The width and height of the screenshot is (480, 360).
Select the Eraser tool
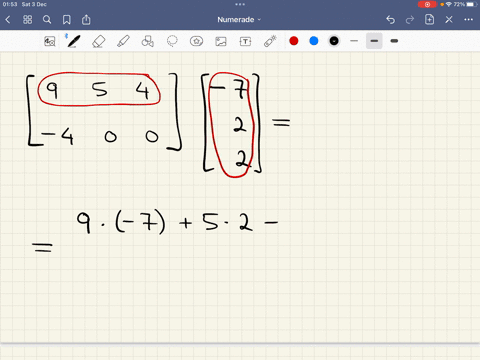click(98, 41)
